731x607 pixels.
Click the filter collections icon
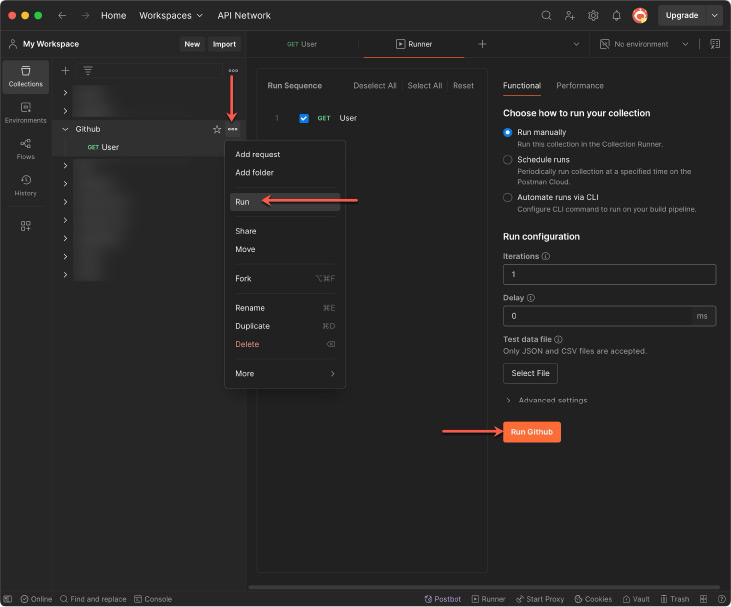[x=88, y=70]
